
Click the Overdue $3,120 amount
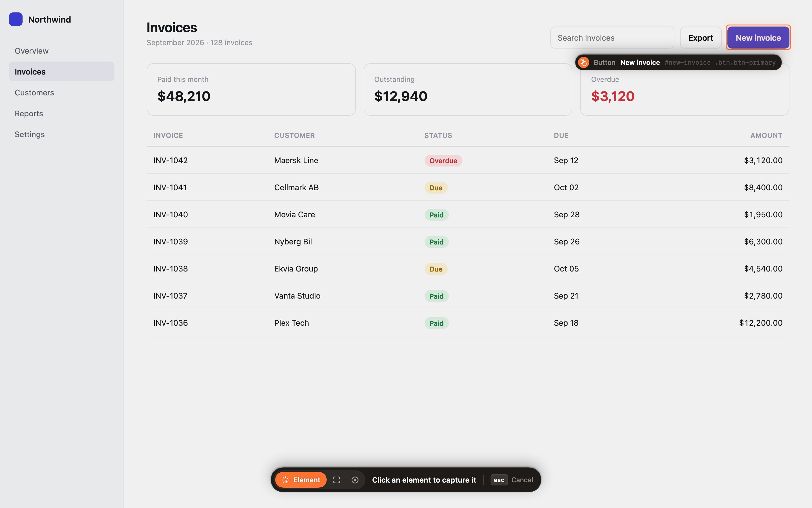(613, 97)
